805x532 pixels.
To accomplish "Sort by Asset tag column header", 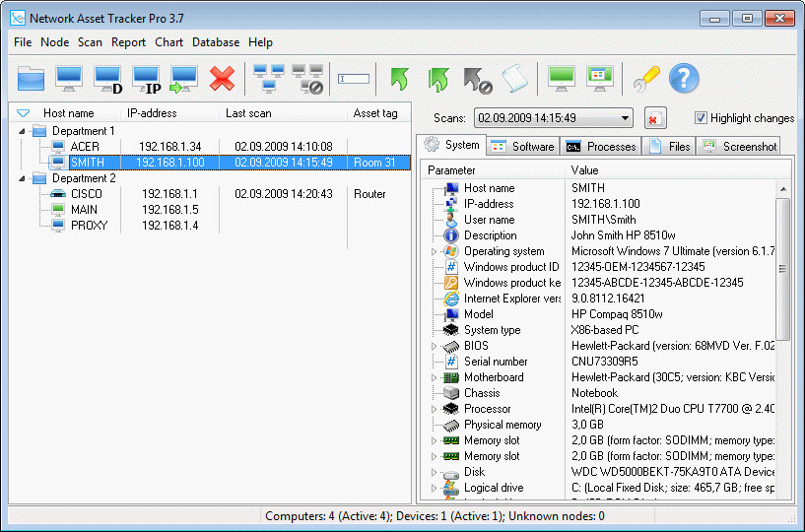I will pos(375,113).
